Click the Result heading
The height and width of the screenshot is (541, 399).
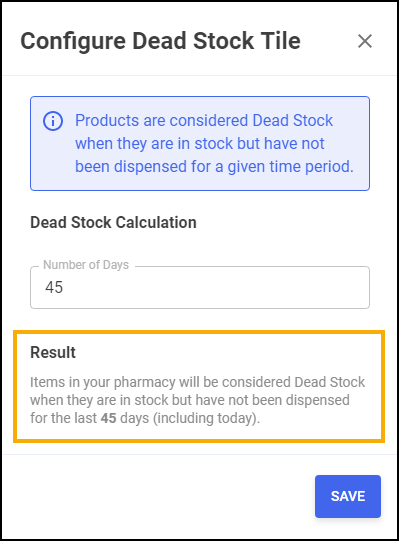53,352
